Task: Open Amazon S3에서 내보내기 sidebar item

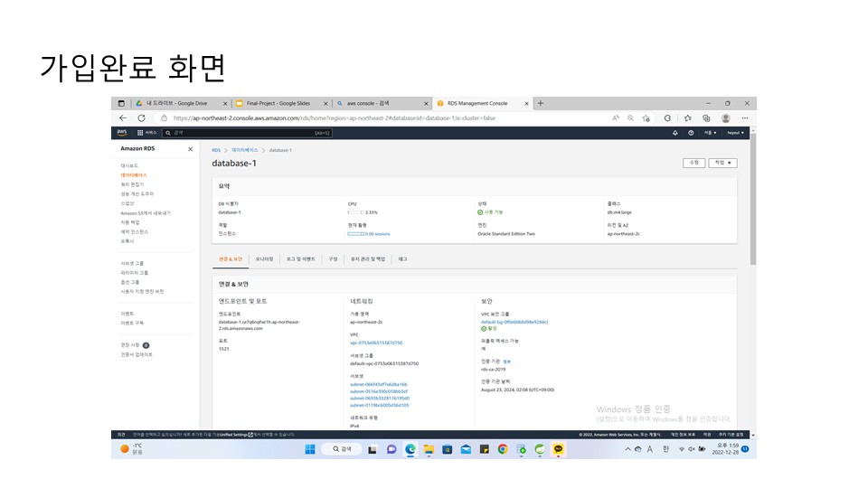Action: (x=146, y=212)
